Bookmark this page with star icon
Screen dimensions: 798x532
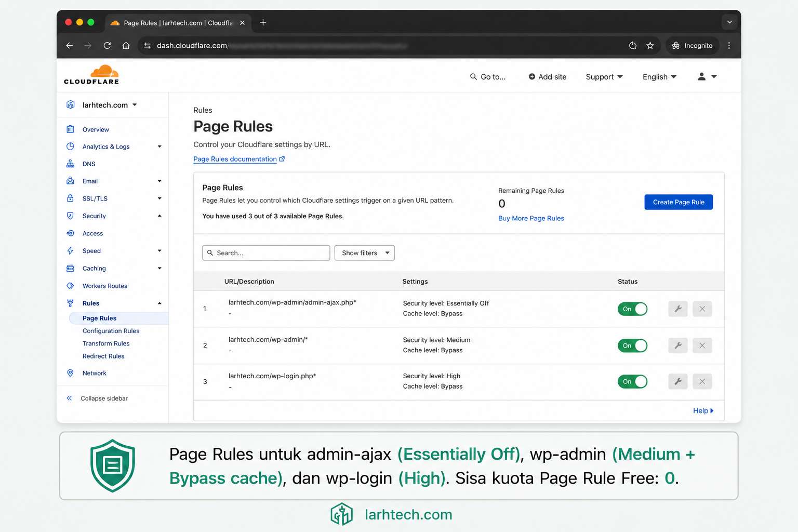[650, 46]
